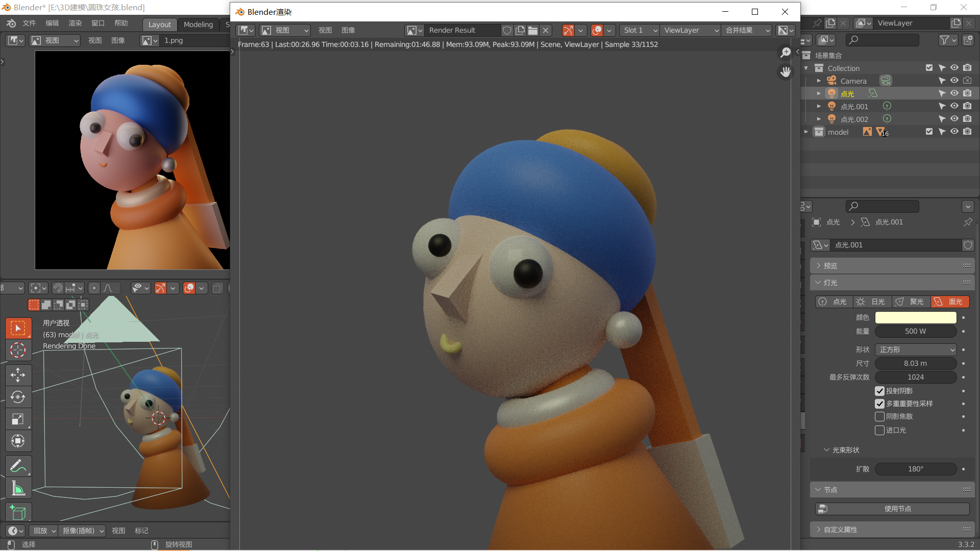
Task: Activate the Cursor tool
Action: [x=18, y=350]
